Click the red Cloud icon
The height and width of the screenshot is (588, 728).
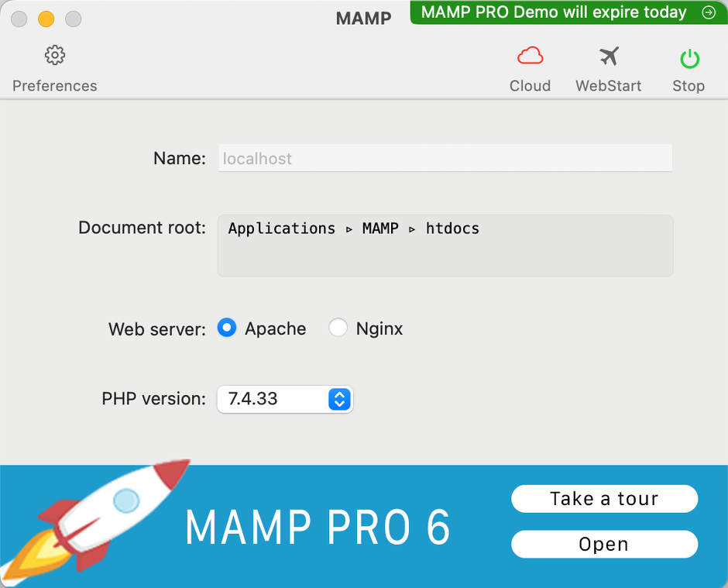(x=530, y=57)
